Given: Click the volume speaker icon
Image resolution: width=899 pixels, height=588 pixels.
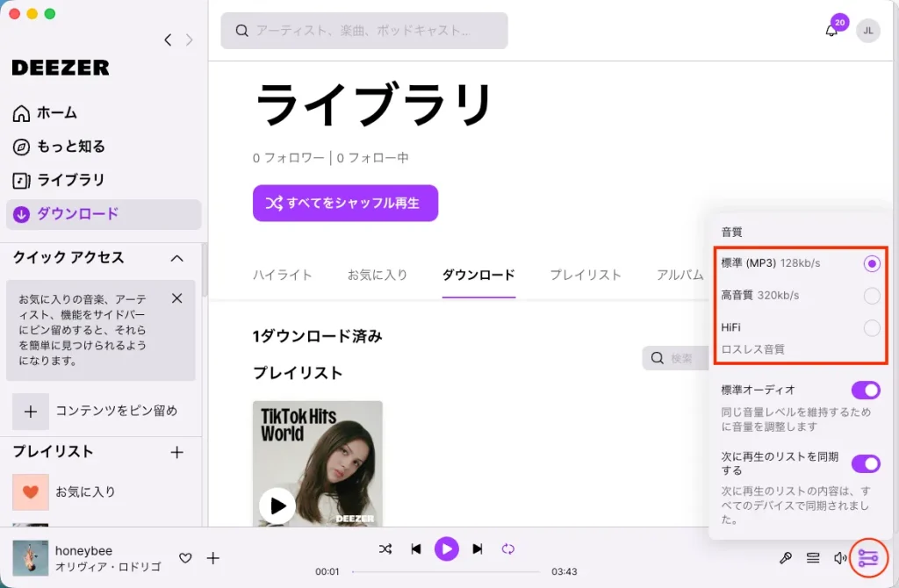Looking at the screenshot, I should [840, 557].
